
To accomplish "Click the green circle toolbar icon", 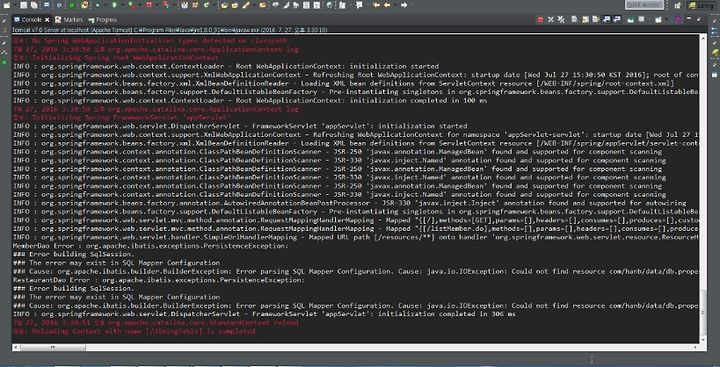I will point(72,5).
